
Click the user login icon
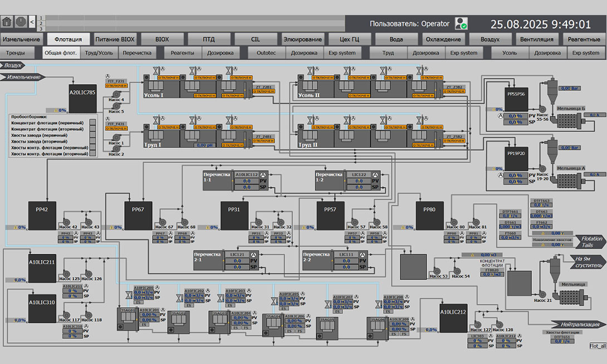(461, 23)
